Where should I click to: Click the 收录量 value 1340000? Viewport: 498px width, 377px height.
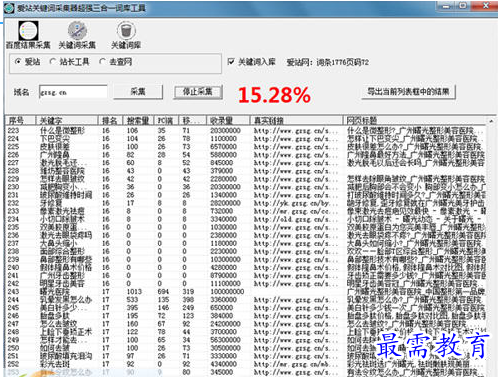point(223,195)
